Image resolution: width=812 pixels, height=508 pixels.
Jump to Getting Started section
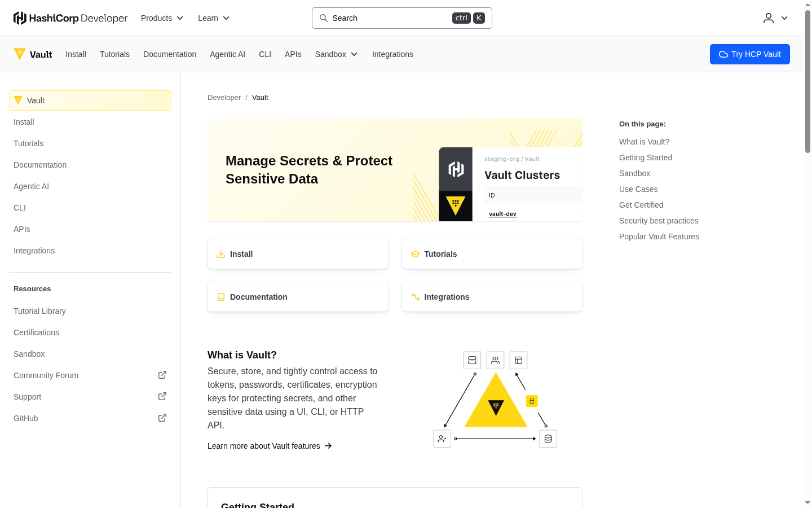(x=646, y=157)
